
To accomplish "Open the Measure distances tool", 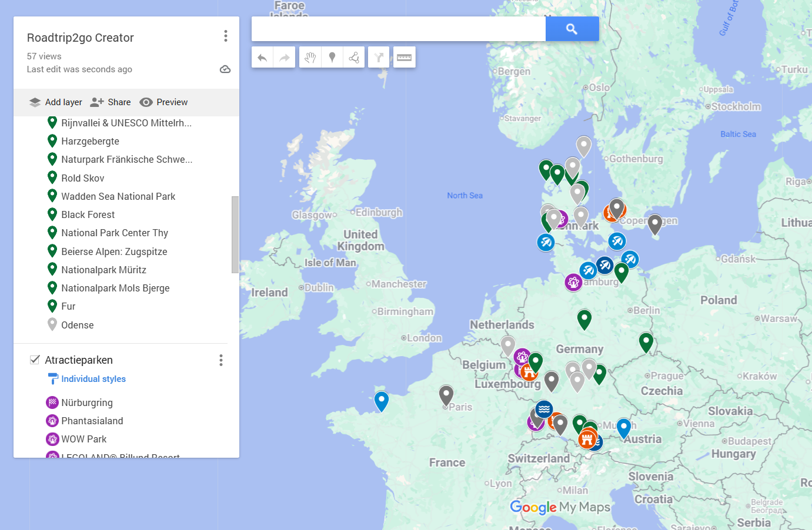I will (x=404, y=57).
